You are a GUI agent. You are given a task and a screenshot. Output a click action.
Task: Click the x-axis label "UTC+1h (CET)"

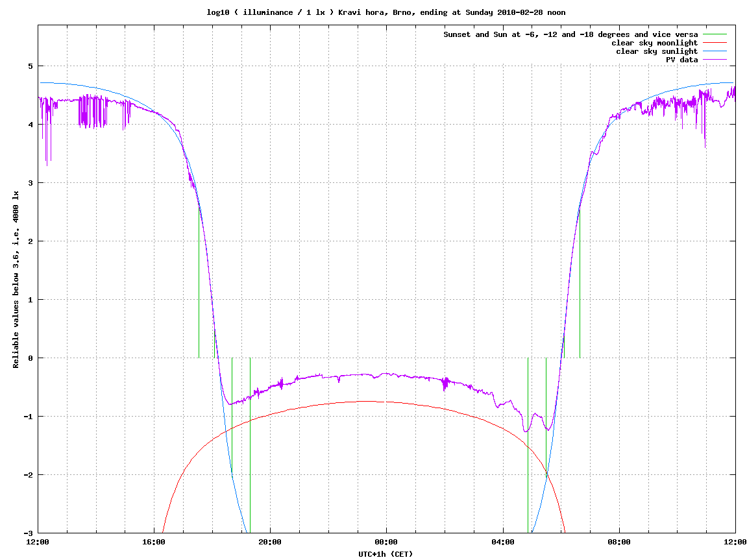tap(386, 554)
